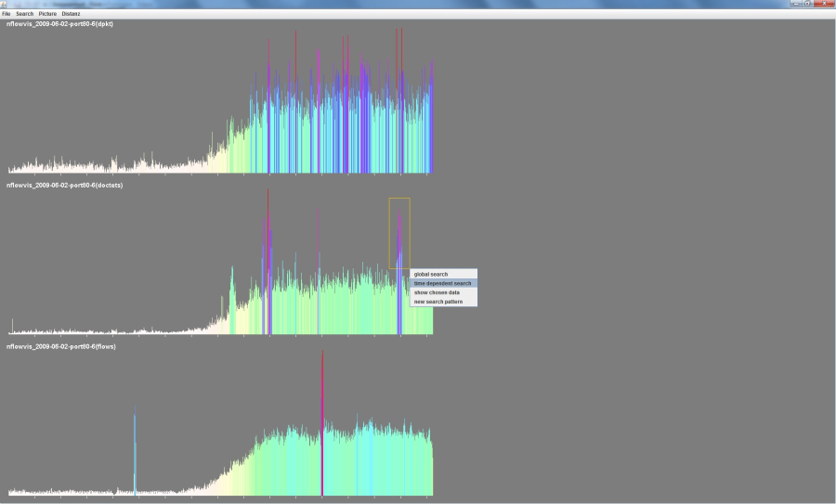Click the flows chart title label

point(61,346)
